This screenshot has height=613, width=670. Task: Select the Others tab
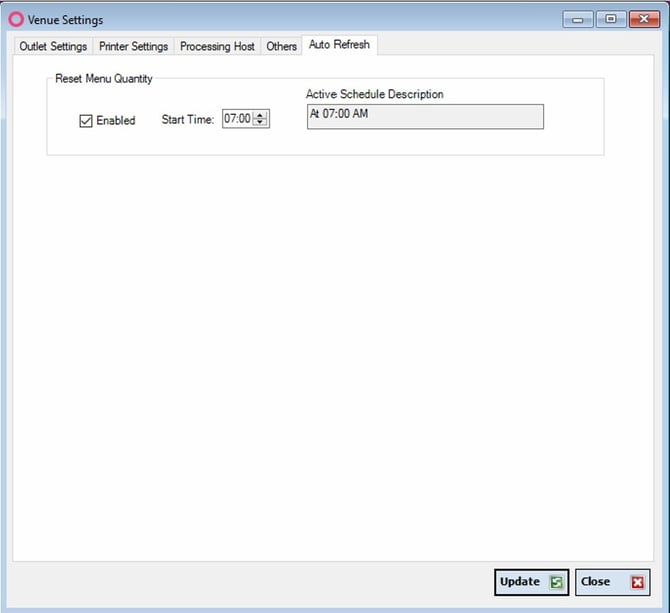(281, 46)
